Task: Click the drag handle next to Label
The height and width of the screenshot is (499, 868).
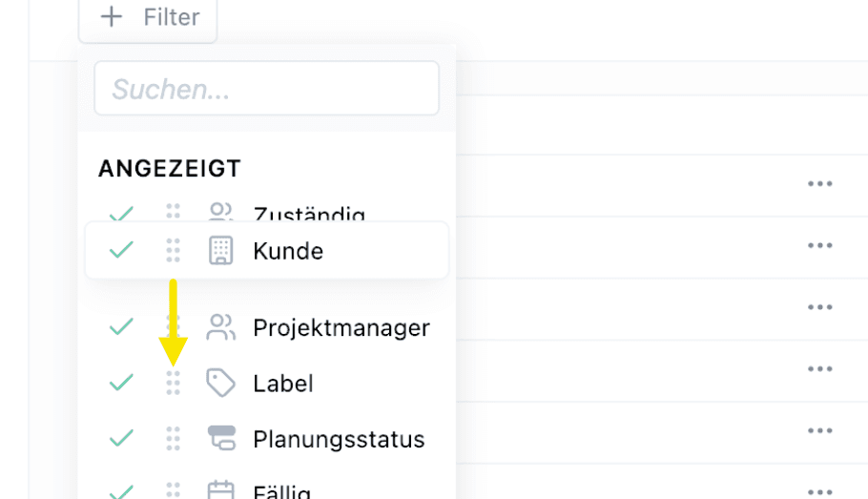Action: tap(174, 383)
